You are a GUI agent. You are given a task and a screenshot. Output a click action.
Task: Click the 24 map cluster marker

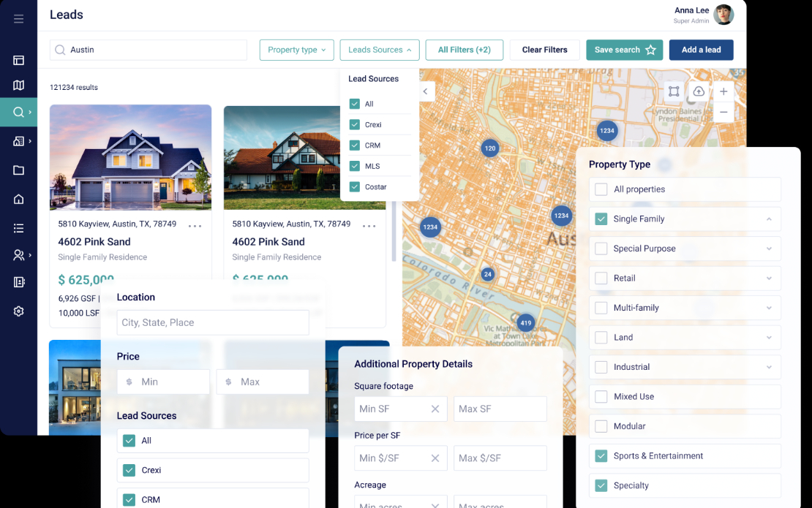coord(487,274)
